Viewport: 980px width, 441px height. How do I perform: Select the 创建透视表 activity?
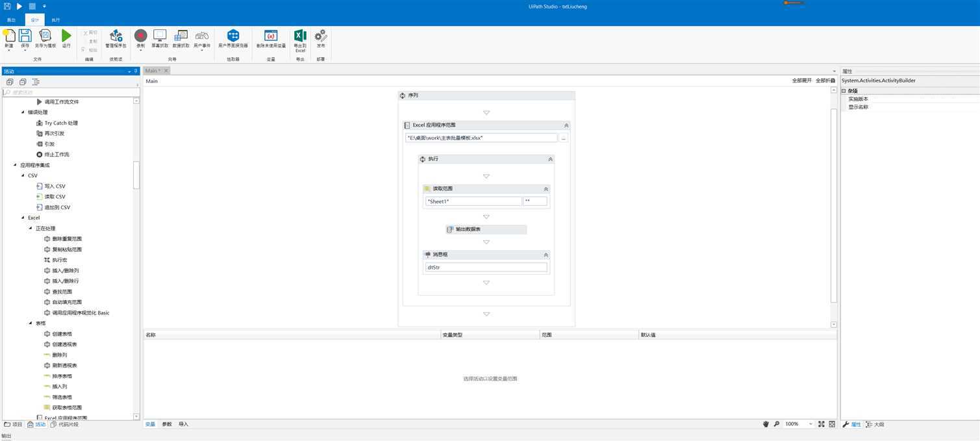[x=60, y=344]
